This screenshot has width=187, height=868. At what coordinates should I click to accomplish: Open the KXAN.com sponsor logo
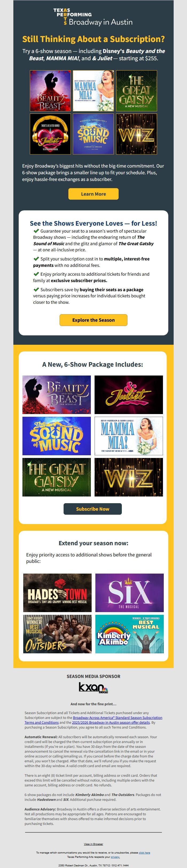coord(93,688)
